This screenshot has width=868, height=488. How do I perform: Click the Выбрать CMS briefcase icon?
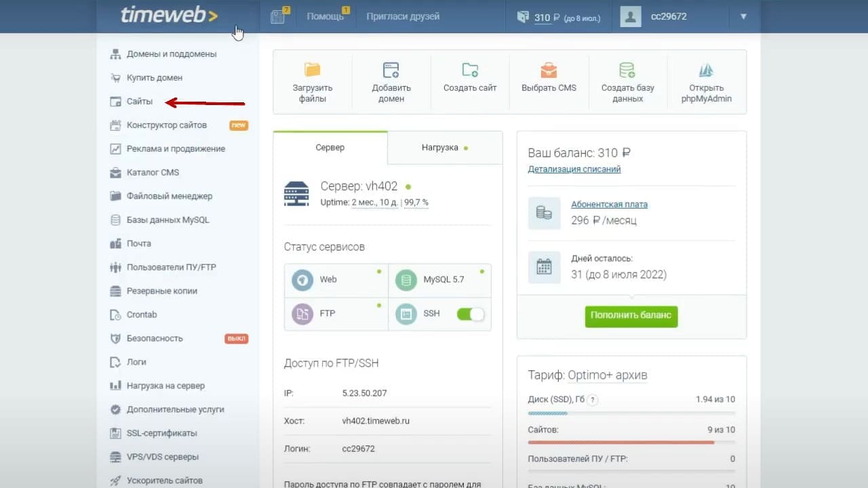coord(549,69)
